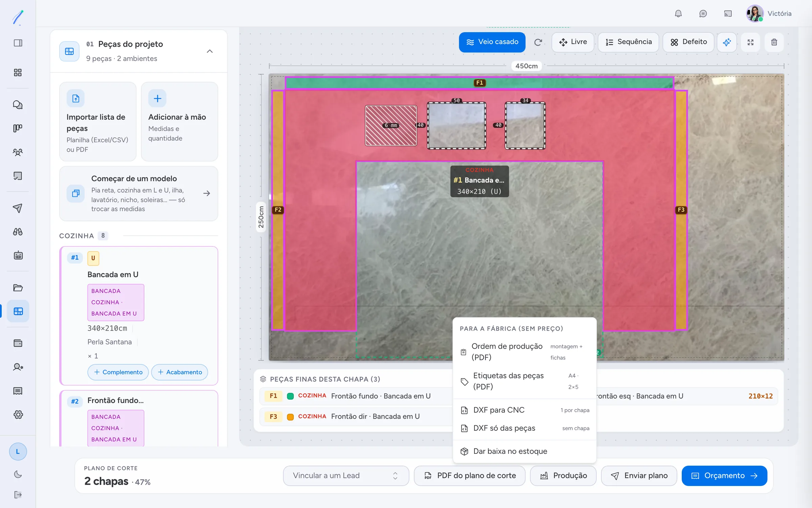Screen dimensions: 812x508
Task: Open the notifications bell icon
Action: pyautogui.click(x=678, y=14)
